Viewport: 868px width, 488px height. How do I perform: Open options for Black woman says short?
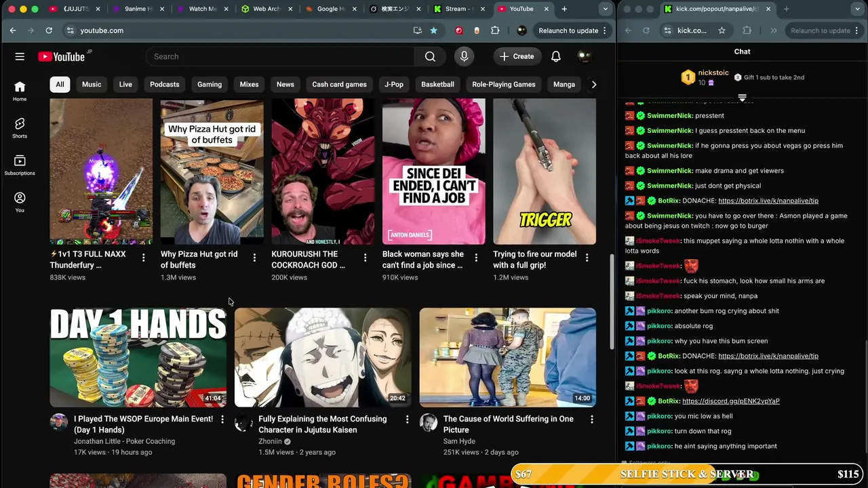(x=476, y=258)
